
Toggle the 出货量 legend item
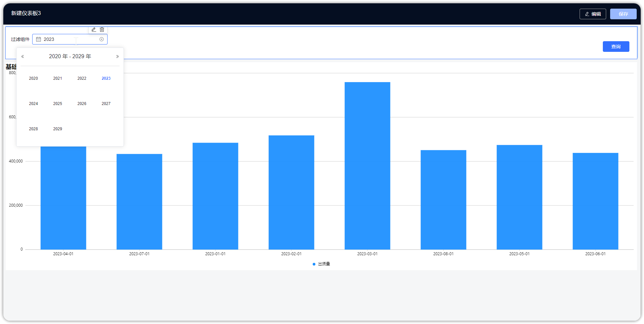click(321, 264)
